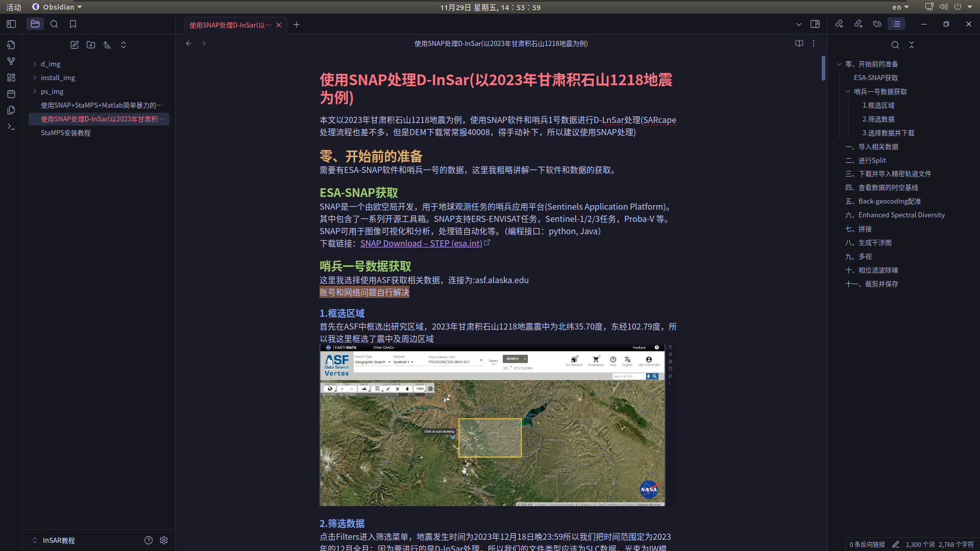Screen dimensions: 980x551
Task: Jump to 五、Back-geocoding配准 in outline
Action: pyautogui.click(x=883, y=201)
